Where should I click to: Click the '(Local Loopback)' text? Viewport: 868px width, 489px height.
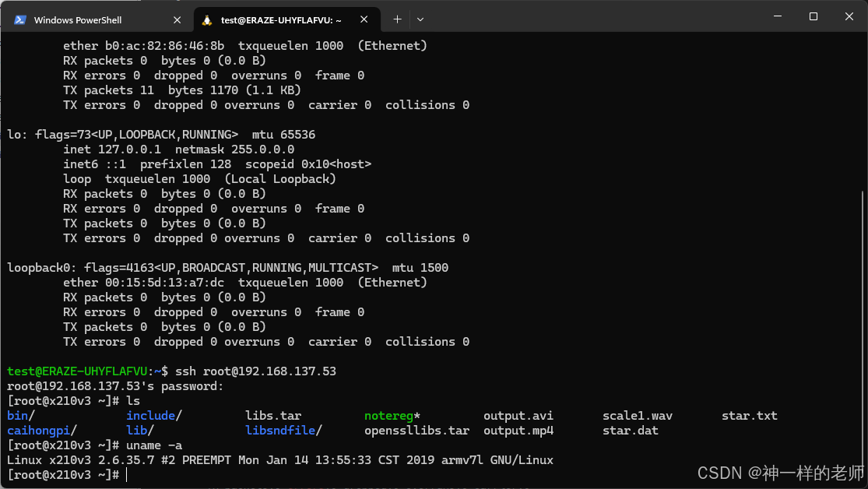point(280,179)
